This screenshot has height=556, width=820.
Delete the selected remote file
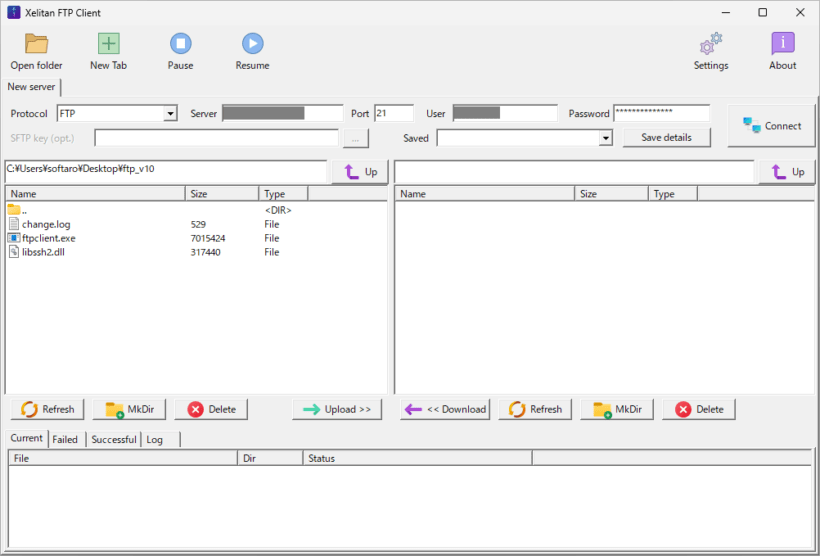coord(699,410)
